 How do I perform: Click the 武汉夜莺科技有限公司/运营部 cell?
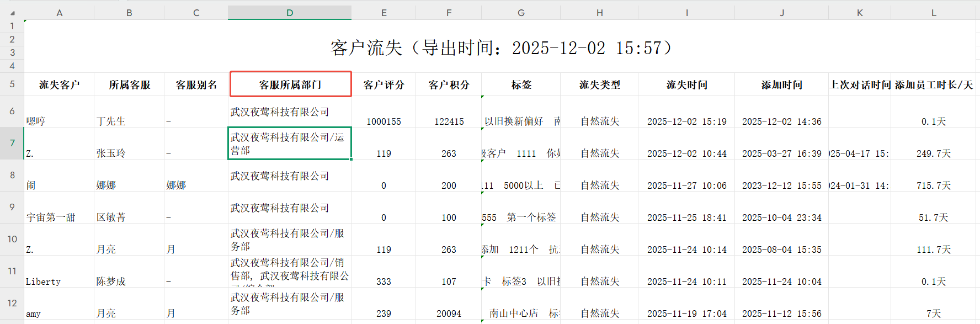point(290,144)
